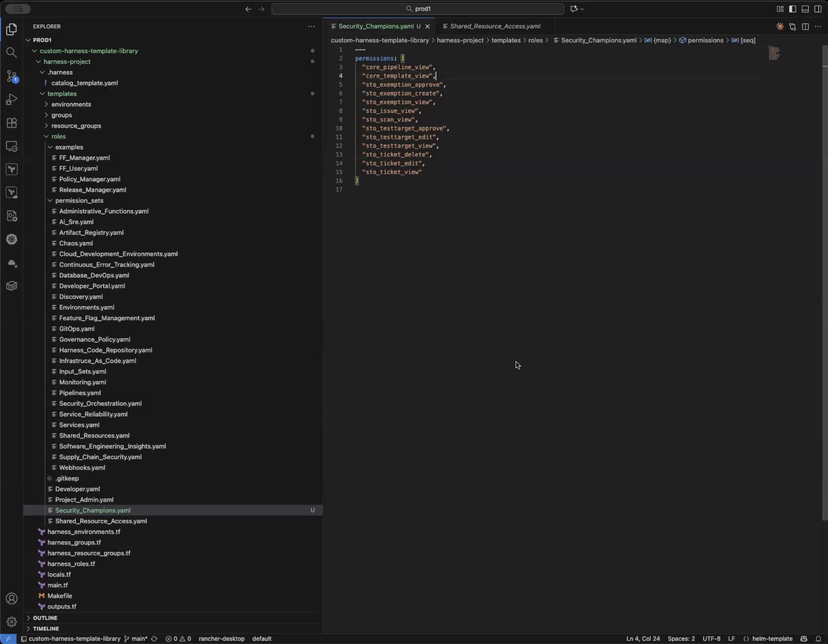Open the Accounts icon in activity bar
The width and height of the screenshot is (828, 644).
(x=11, y=599)
